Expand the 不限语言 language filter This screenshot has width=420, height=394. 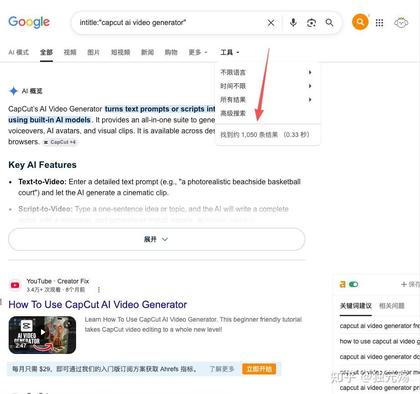pyautogui.click(x=266, y=72)
